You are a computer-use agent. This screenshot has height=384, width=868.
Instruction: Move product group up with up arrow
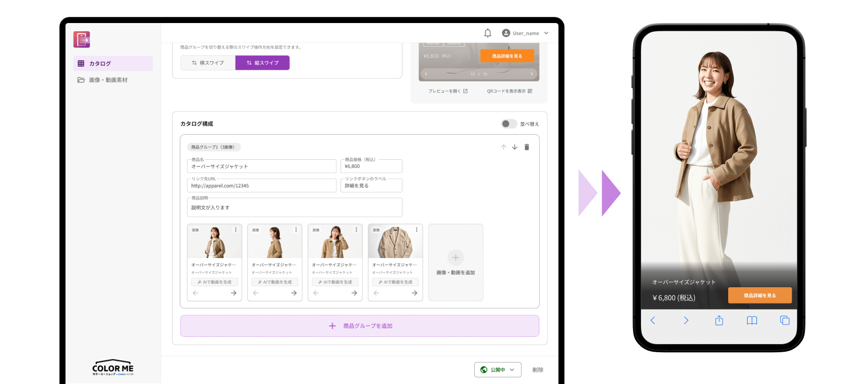503,147
